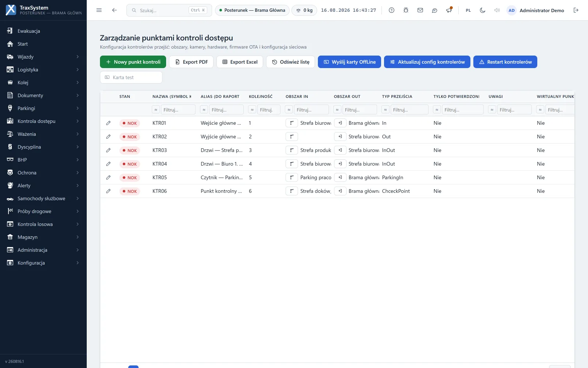Open the mail envelope icon
588x368 pixels.
[420, 10]
